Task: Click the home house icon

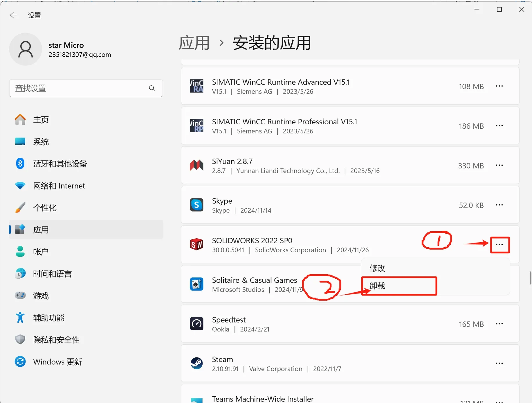Action: coord(20,119)
